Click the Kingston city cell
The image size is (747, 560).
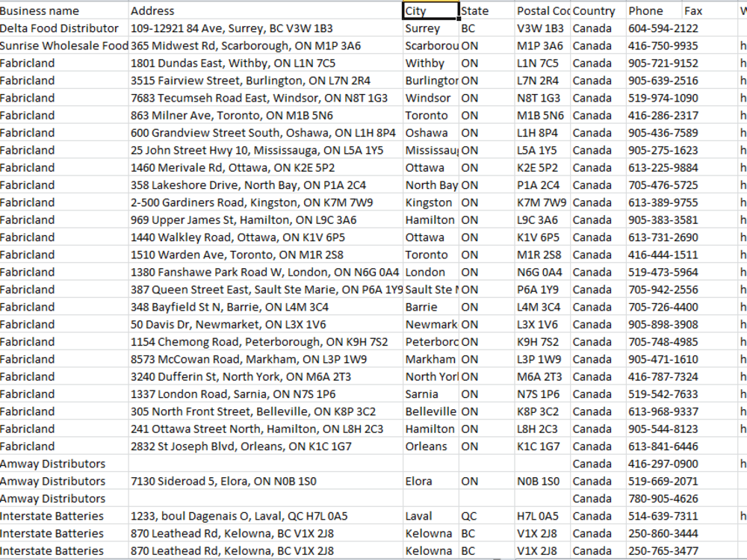coord(431,202)
